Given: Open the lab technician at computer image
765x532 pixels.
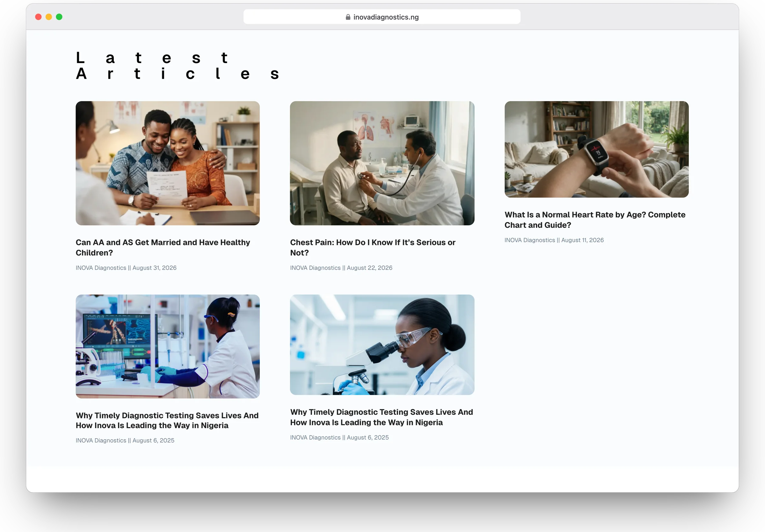Looking at the screenshot, I should click(168, 346).
